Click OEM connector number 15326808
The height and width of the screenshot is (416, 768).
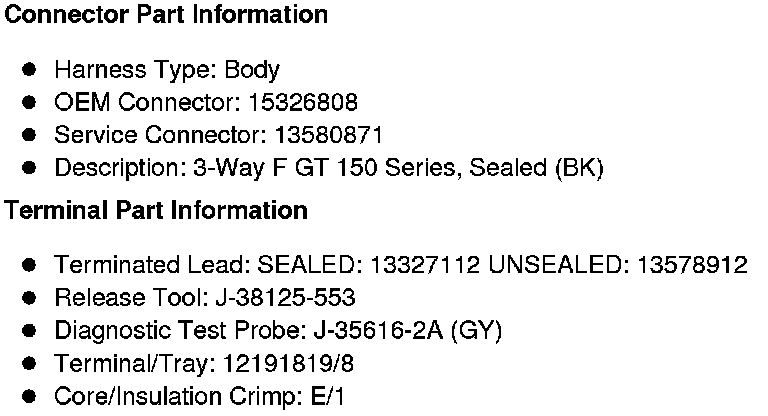pyautogui.click(x=306, y=102)
